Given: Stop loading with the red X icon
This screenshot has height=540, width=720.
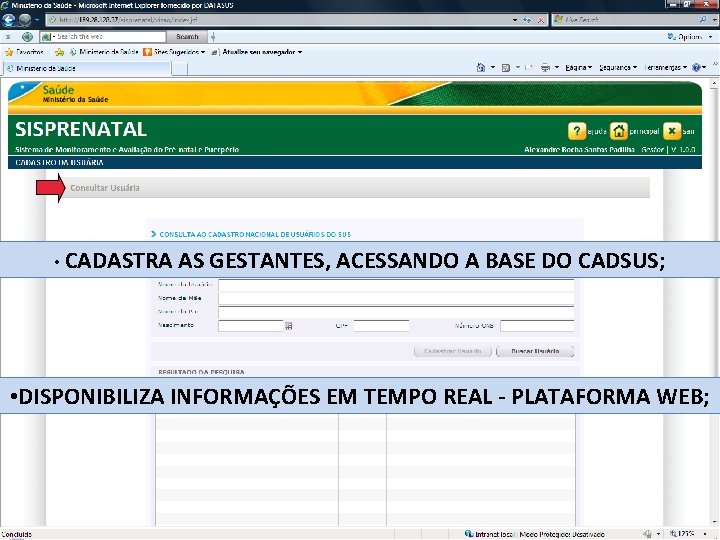Looking at the screenshot, I should (541, 20).
